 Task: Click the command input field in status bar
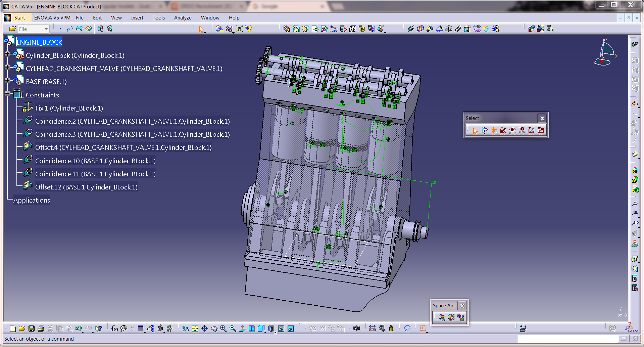tap(567, 339)
